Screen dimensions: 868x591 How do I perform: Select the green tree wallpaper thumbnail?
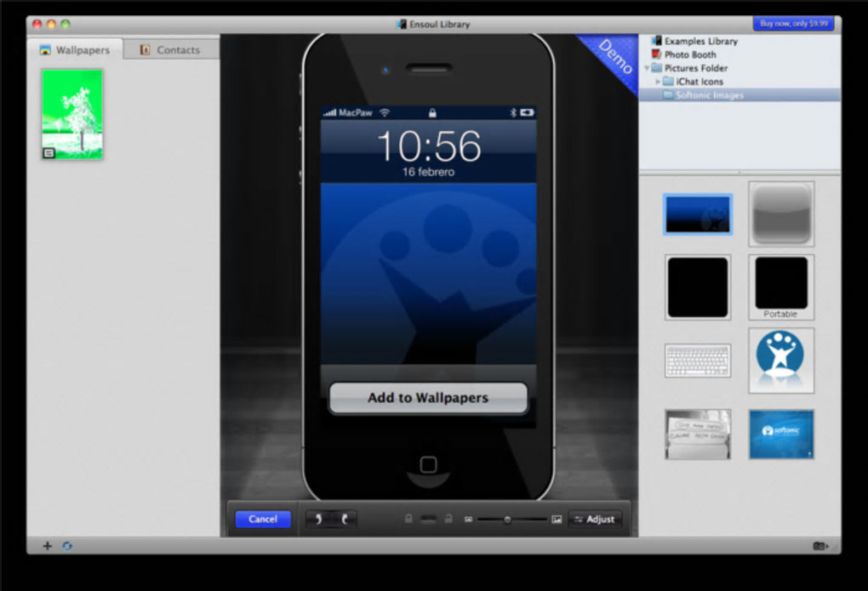72,114
